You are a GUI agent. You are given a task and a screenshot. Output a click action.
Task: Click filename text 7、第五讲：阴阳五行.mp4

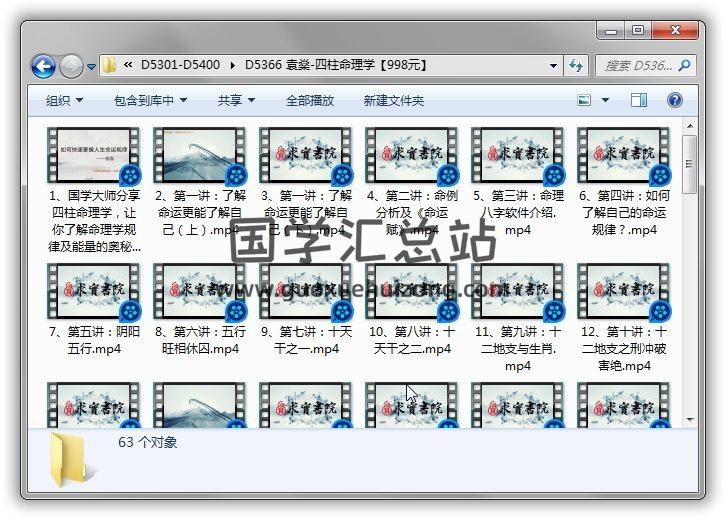coord(94,340)
